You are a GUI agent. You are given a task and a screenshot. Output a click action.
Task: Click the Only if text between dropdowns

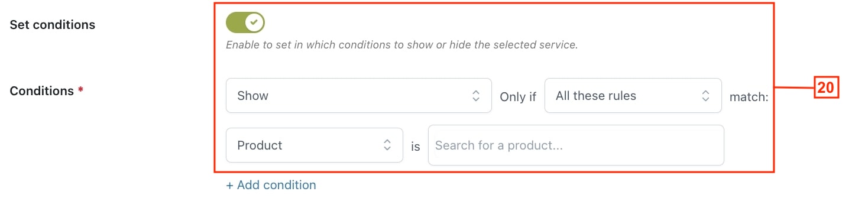pyautogui.click(x=518, y=97)
